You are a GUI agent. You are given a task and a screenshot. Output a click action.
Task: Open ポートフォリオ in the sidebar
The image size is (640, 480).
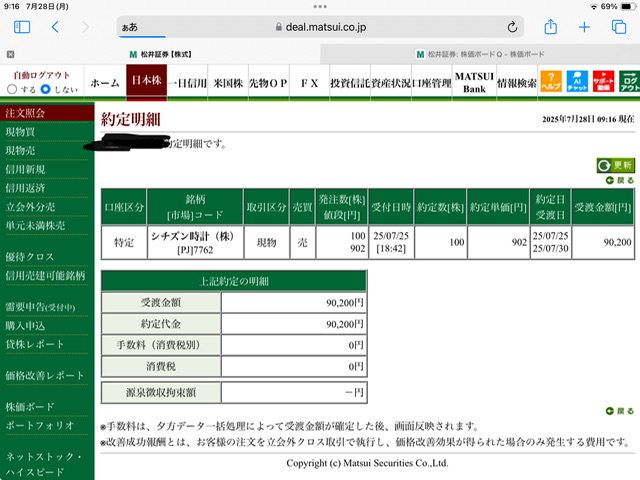40,425
